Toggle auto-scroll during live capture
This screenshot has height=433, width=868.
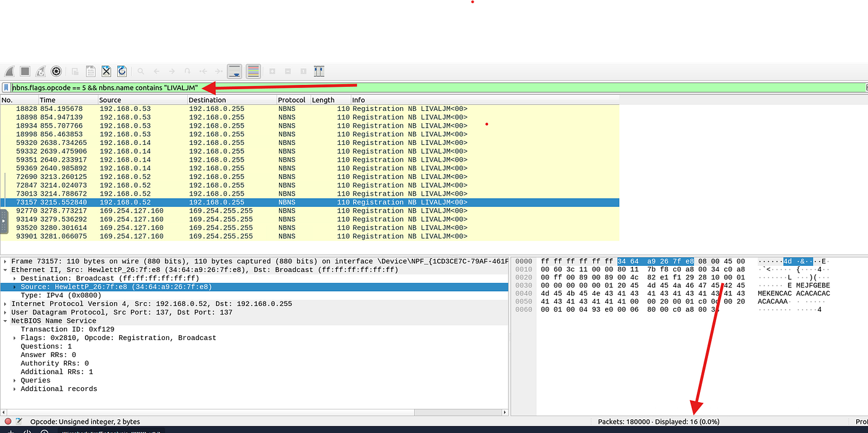click(x=234, y=71)
